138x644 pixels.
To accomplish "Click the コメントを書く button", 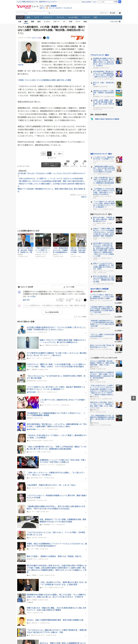I will pos(69,287).
